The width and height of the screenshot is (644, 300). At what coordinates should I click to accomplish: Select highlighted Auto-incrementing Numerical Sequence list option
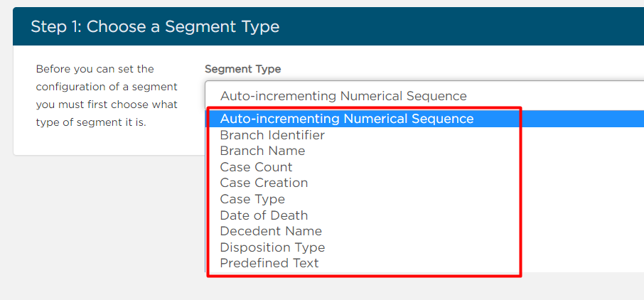pyautogui.click(x=424, y=119)
